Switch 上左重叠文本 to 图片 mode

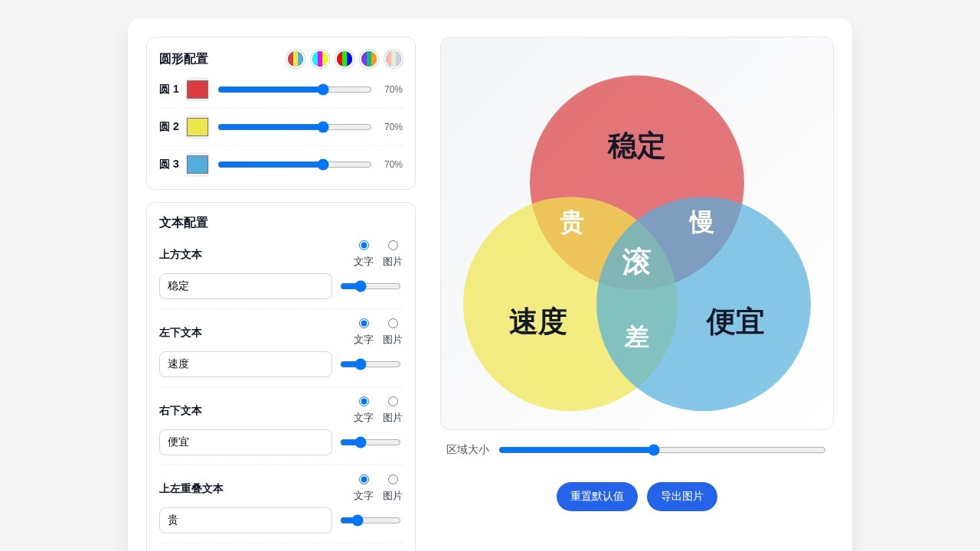tap(393, 479)
